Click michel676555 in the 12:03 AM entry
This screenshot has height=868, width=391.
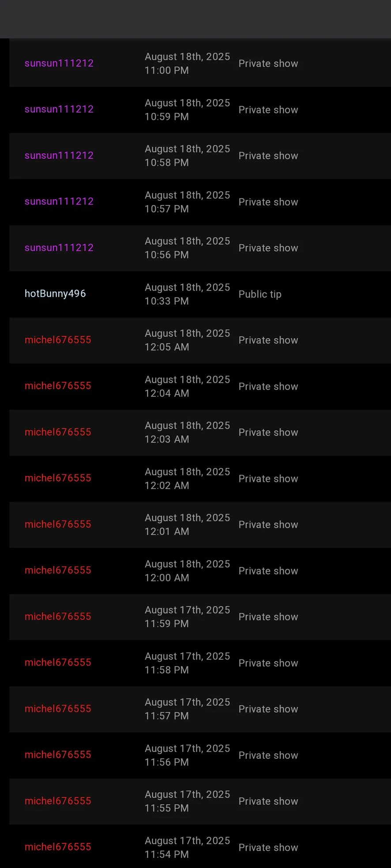coord(58,432)
